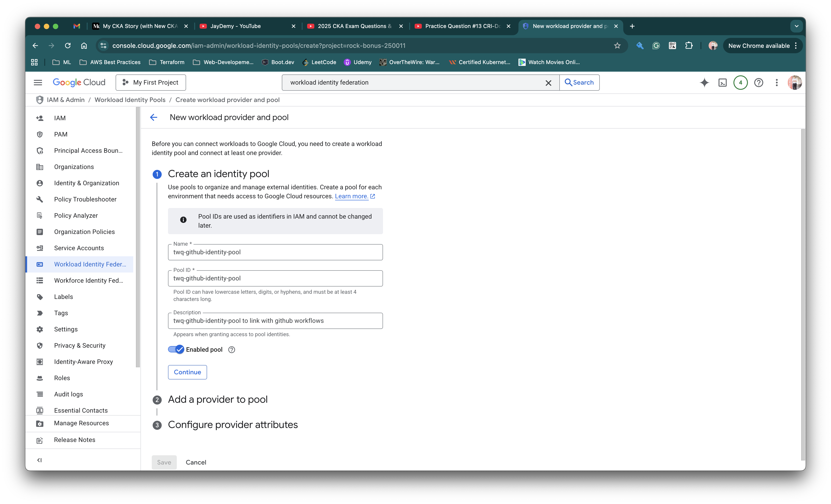Show help tooltip for Enabled pool
Screen dimensions: 831x504
pyautogui.click(x=231, y=350)
